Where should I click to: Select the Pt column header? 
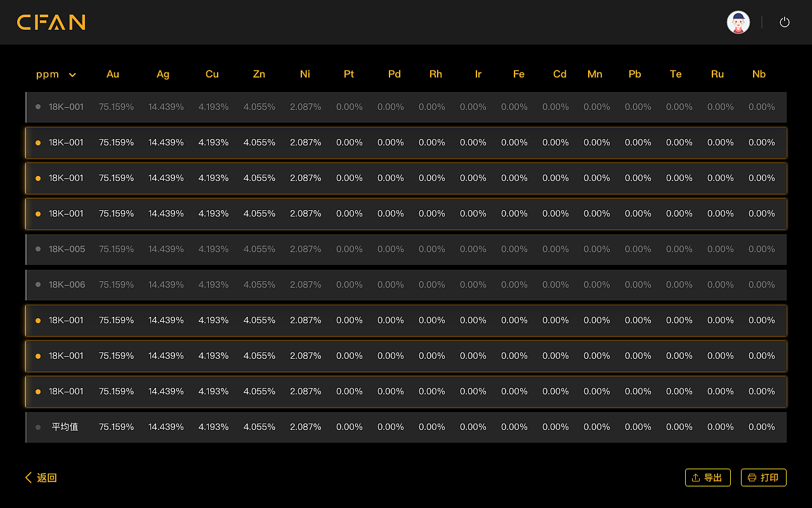click(x=349, y=74)
